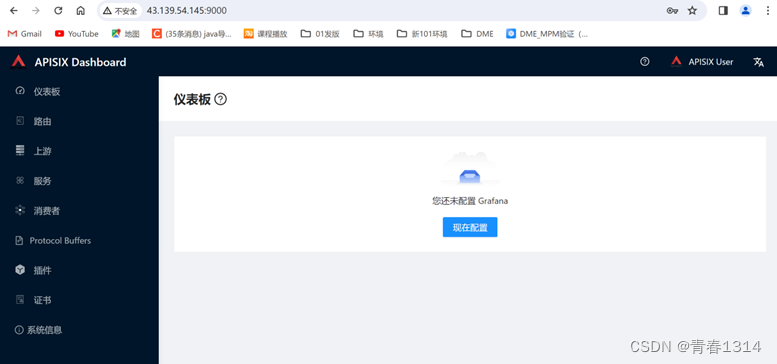Open the language translation icon
777x364 pixels.
758,62
